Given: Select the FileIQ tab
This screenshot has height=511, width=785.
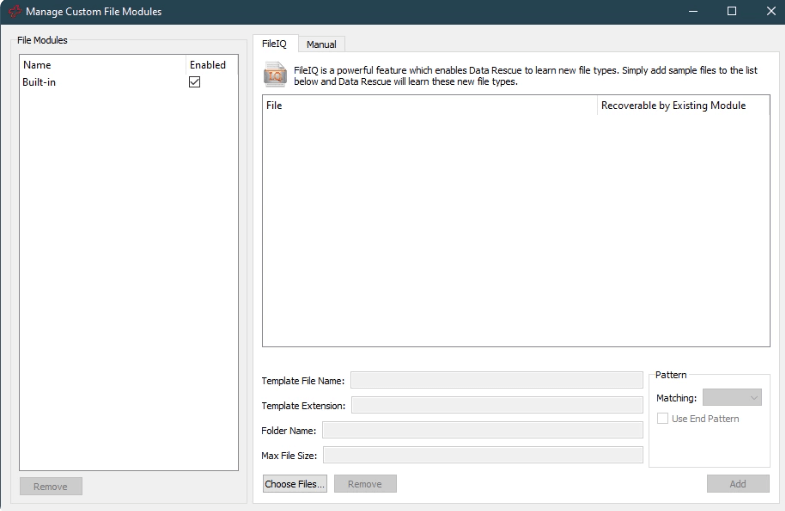Looking at the screenshot, I should [274, 44].
